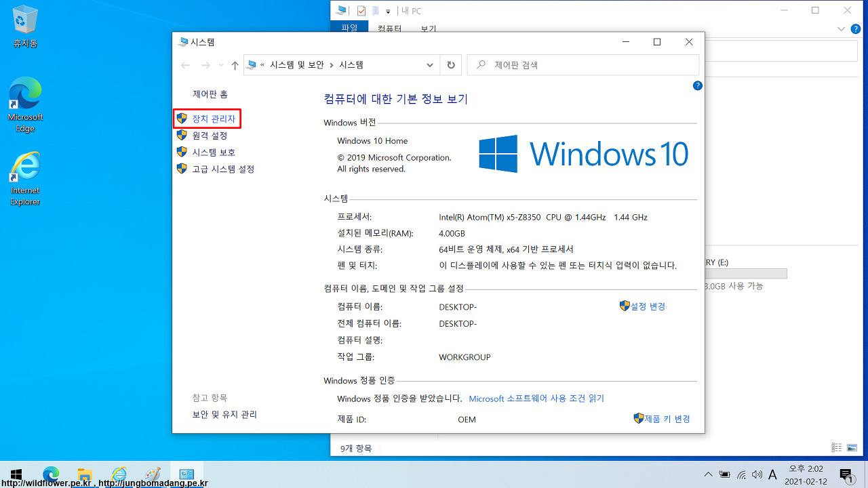Click the 제어판 검색 search field
The height and width of the screenshot is (488, 868).
583,65
